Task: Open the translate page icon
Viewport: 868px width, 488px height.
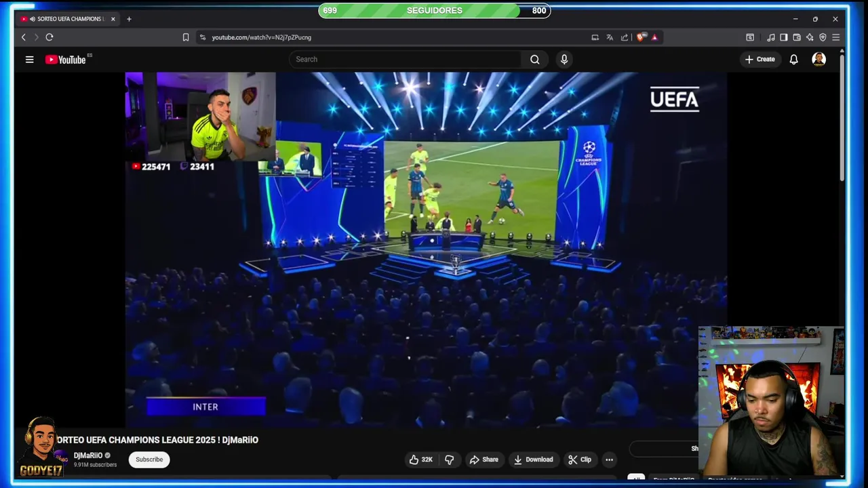Action: pyautogui.click(x=610, y=37)
